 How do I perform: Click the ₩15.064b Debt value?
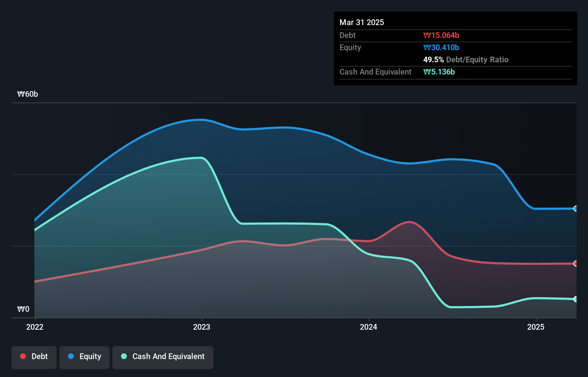coord(442,35)
